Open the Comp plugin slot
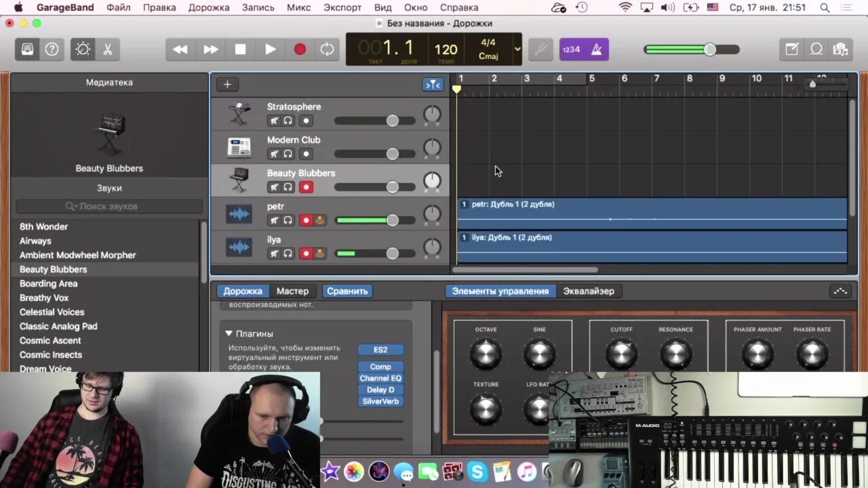Image resolution: width=868 pixels, height=488 pixels. [380, 367]
